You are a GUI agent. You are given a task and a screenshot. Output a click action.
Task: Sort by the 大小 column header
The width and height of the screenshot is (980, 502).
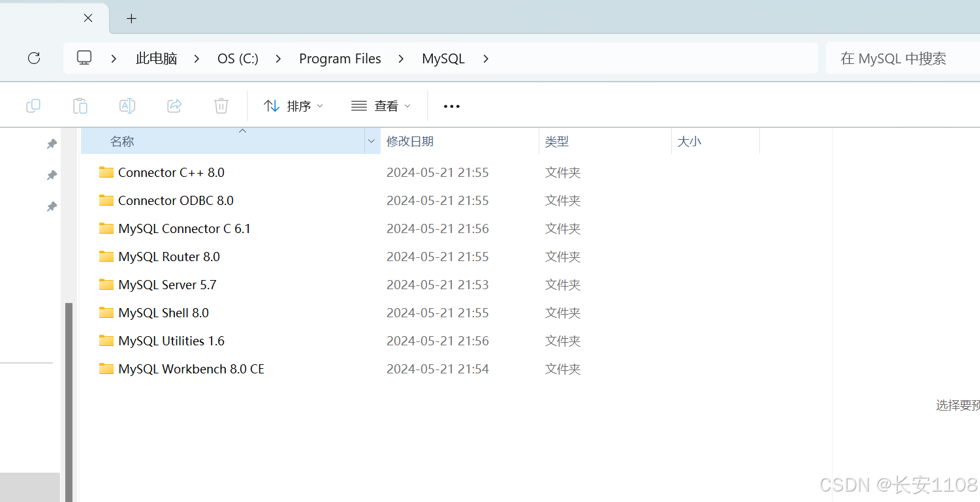716,141
